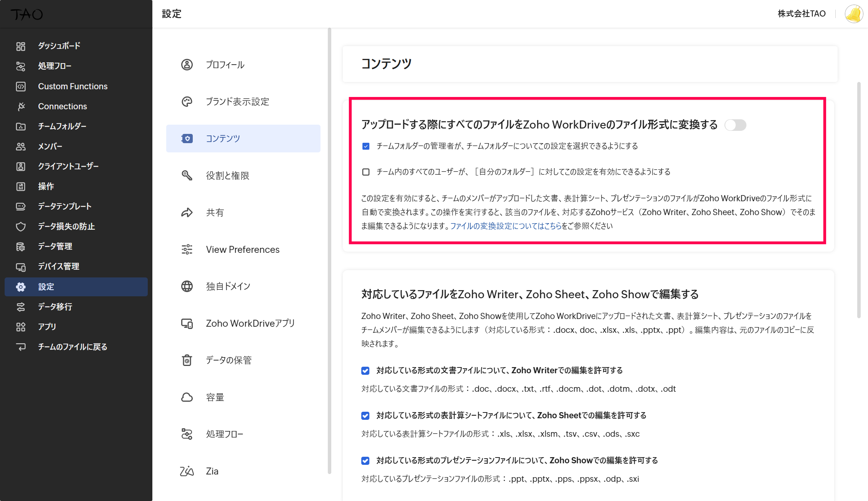Disable Zoho Sheet editing permission checkbox
Image resolution: width=868 pixels, height=501 pixels.
(366, 416)
